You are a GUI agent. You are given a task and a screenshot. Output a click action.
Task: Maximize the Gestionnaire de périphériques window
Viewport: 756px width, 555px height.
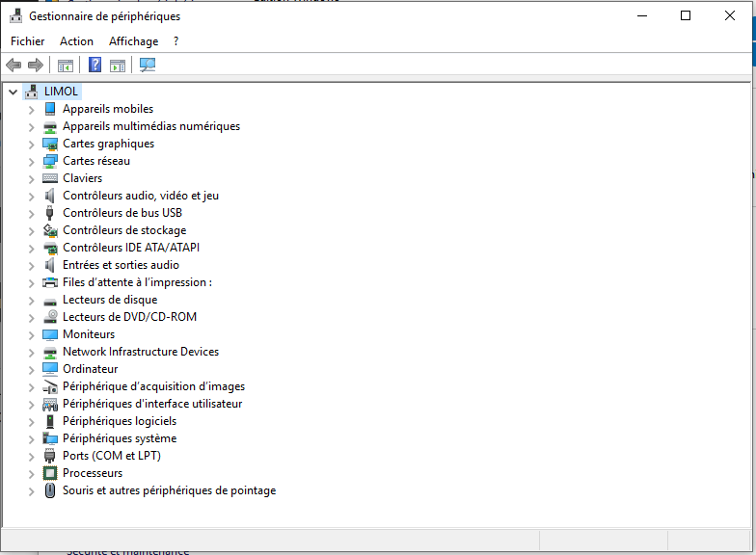(x=686, y=15)
